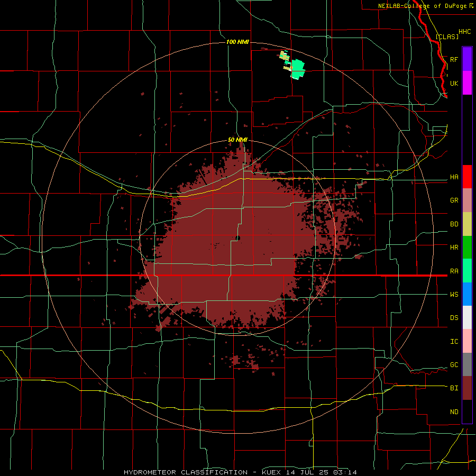Click the '14 JUL 25' date text
Image resolution: width=476 pixels, height=476 pixels.
[307, 472]
